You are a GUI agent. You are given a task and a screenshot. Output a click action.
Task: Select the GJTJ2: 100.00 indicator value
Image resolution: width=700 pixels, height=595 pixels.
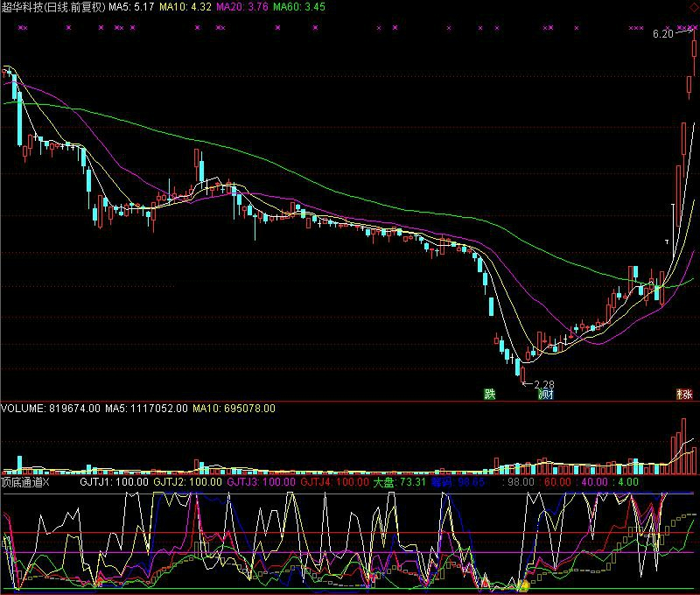pos(187,482)
